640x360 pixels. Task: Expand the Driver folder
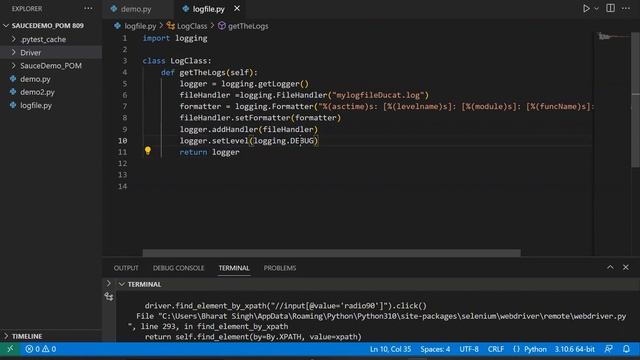point(31,53)
